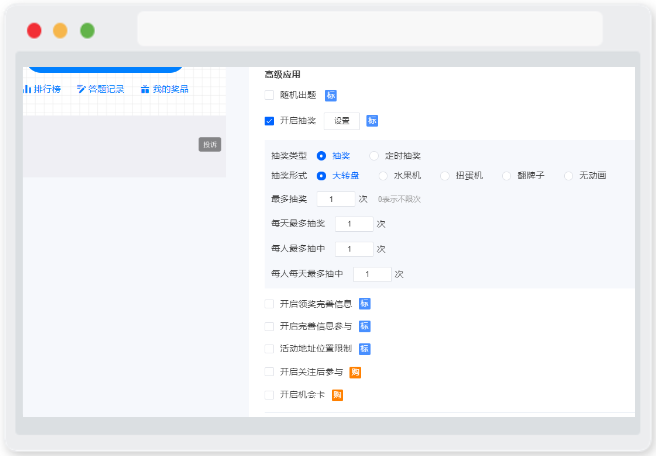Click the 标 badge beside 开启完善信息参与
656x456 pixels.
coord(364,326)
